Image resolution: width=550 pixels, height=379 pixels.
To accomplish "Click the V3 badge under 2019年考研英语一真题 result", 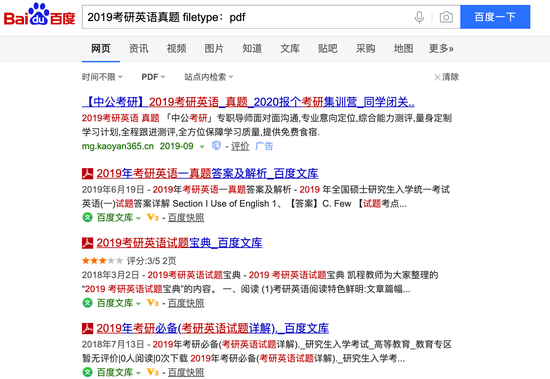I will [x=153, y=218].
